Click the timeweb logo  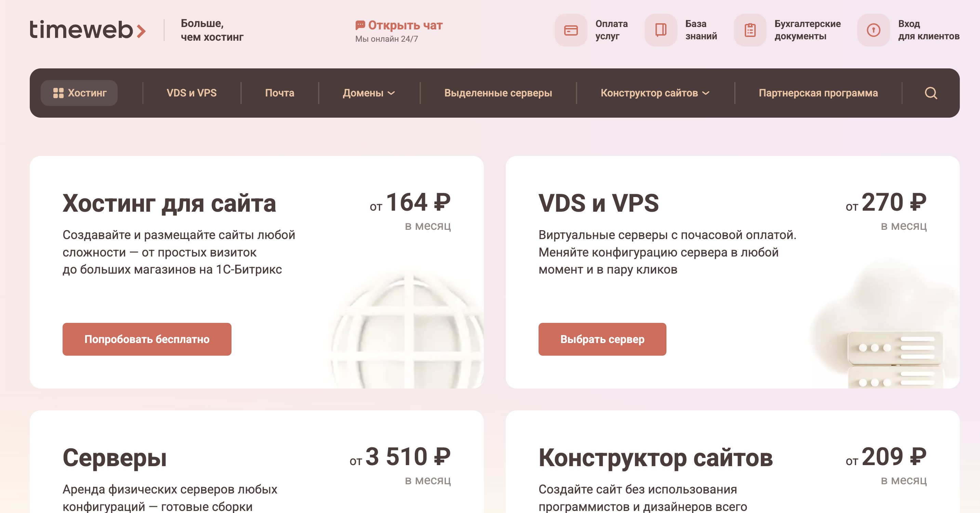click(88, 30)
